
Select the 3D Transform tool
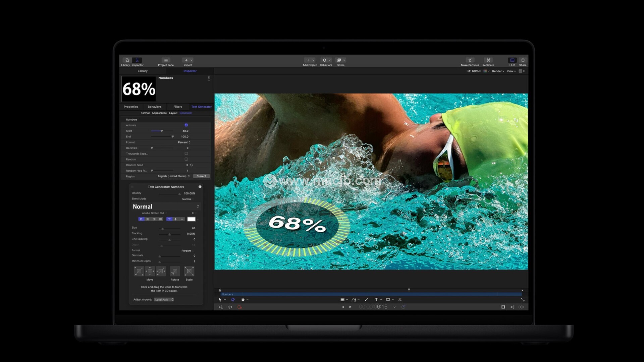233,300
